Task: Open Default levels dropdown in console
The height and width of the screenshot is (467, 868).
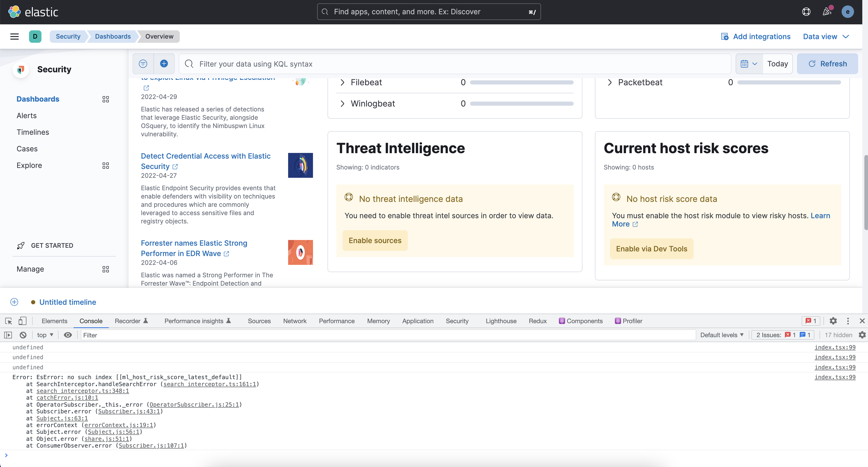Action: click(721, 335)
